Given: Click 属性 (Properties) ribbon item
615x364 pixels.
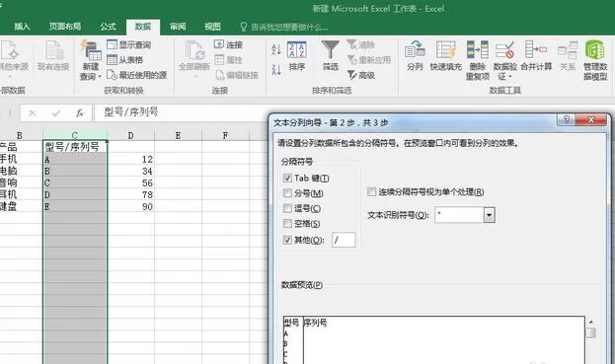Looking at the screenshot, I should coord(228,60).
